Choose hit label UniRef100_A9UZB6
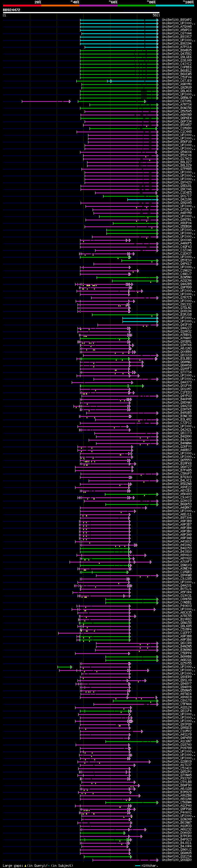 177,795
